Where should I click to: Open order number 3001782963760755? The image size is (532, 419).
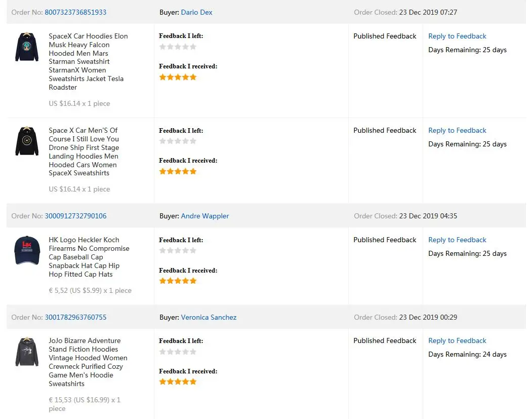pyautogui.click(x=75, y=317)
